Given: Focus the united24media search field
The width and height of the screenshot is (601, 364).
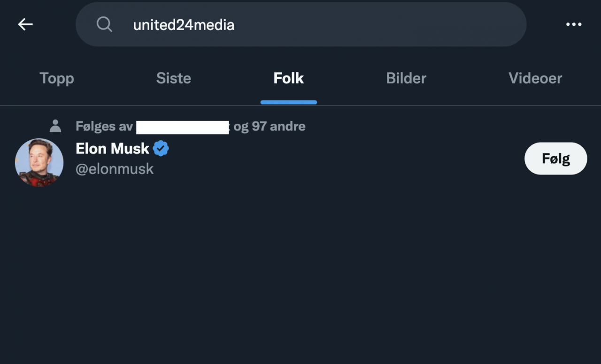Looking at the screenshot, I should pos(300,24).
